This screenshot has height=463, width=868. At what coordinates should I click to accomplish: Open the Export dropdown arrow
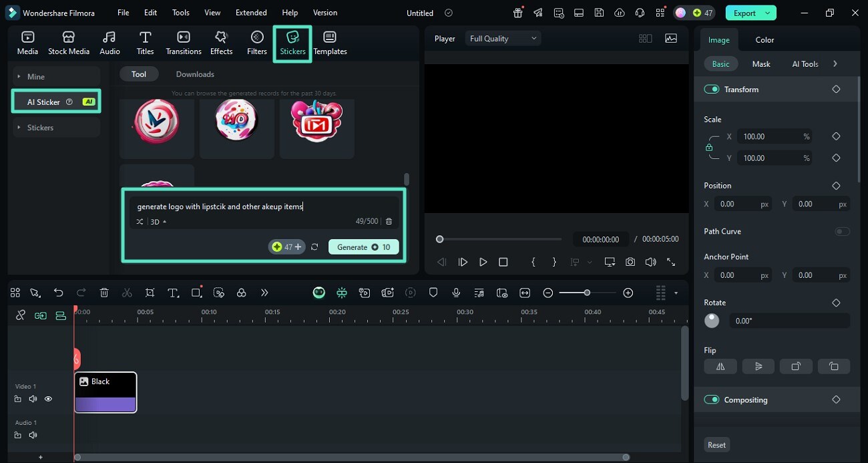[768, 13]
